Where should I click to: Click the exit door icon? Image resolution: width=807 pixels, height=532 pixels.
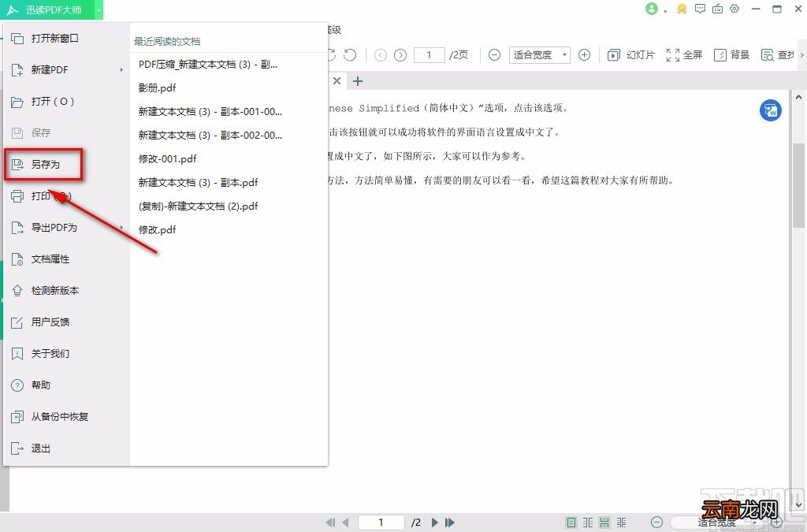point(17,448)
